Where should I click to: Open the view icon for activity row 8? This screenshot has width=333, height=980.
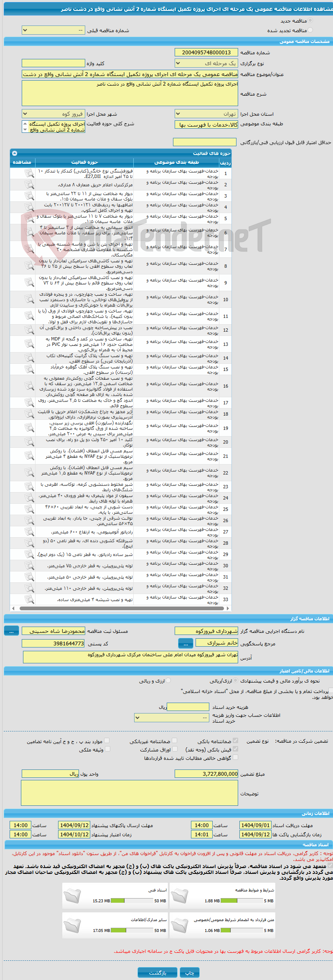point(29,266)
